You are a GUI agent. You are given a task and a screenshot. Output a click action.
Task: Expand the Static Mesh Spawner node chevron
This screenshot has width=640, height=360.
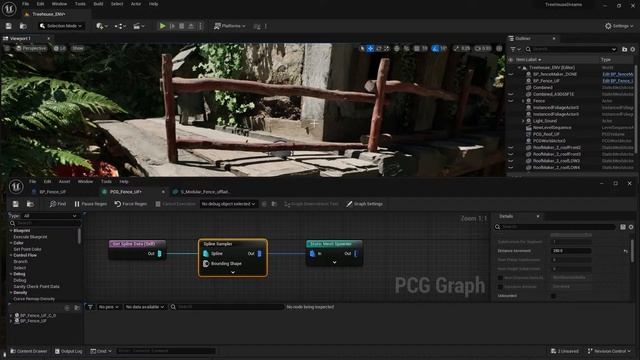point(334,262)
